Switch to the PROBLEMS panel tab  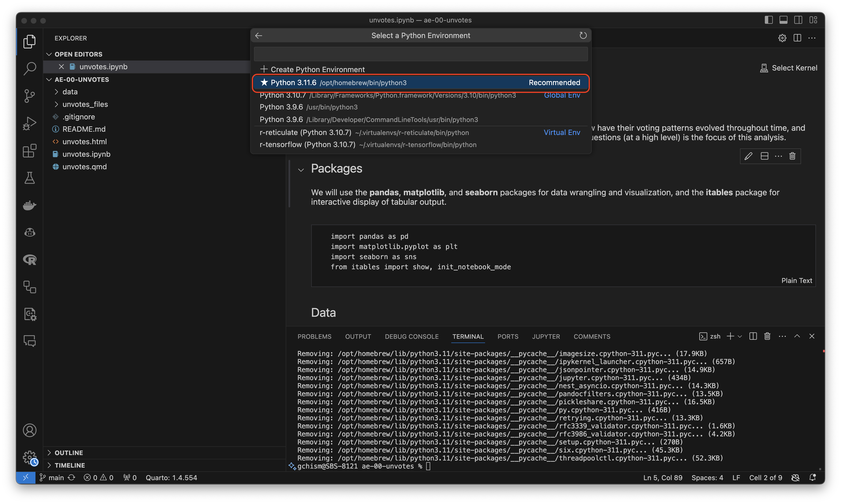(314, 337)
